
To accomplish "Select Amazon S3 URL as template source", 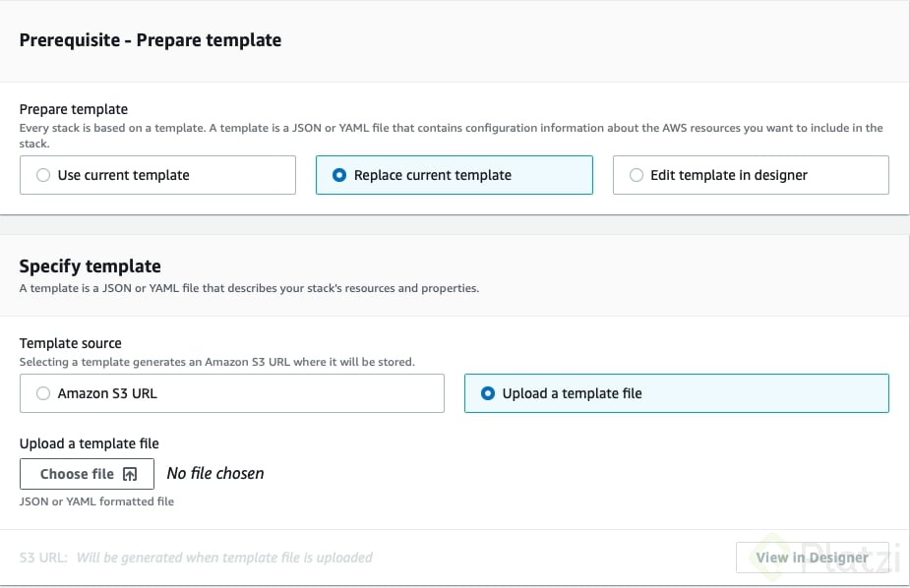I will tap(42, 393).
